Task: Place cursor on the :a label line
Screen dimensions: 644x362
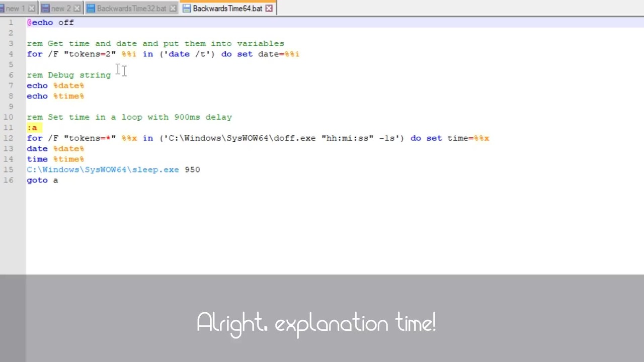Action: pyautogui.click(x=32, y=128)
